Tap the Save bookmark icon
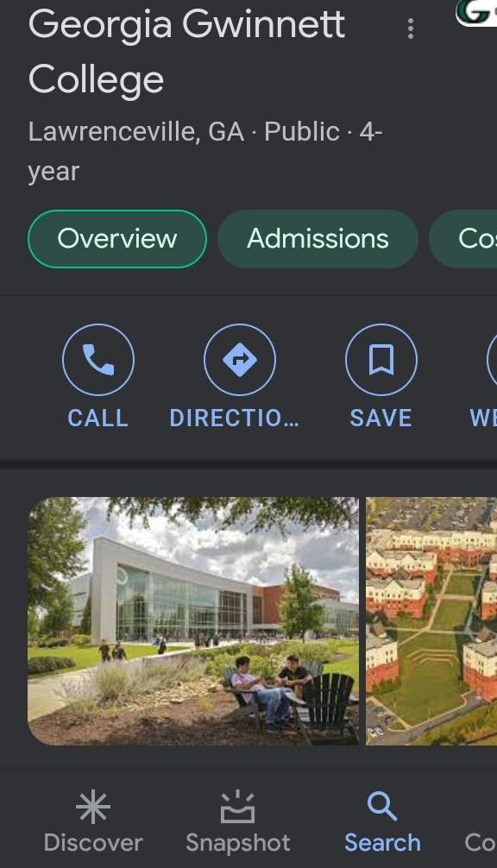The height and width of the screenshot is (868, 497). tap(381, 360)
